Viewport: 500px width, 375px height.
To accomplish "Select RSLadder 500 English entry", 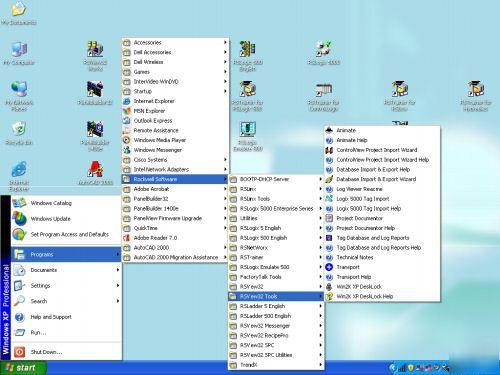I will click(x=276, y=316).
